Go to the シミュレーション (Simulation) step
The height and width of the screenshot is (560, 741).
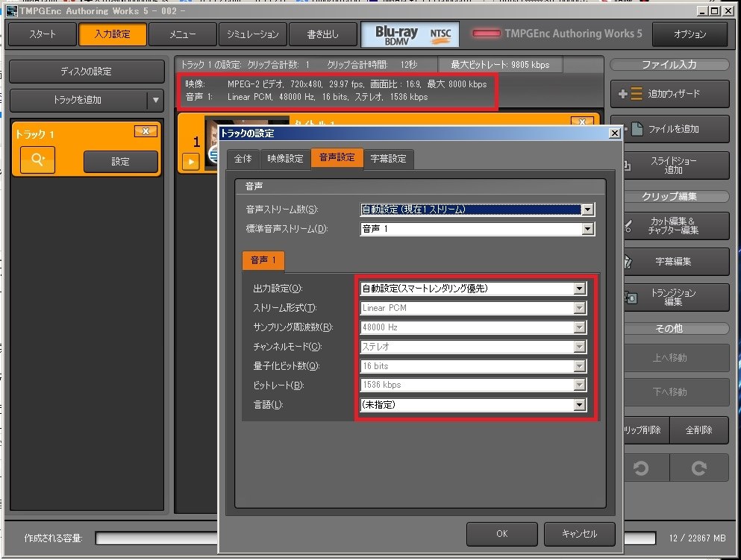(252, 34)
